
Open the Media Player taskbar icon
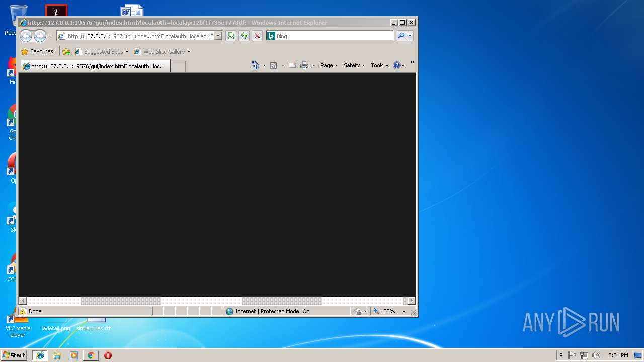(x=74, y=355)
